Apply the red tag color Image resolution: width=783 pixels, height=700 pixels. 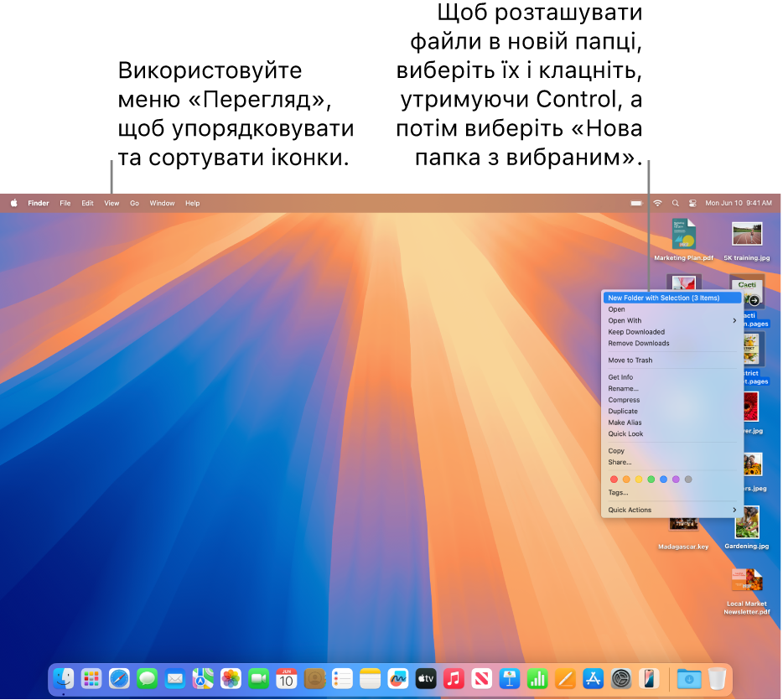pyautogui.click(x=614, y=480)
